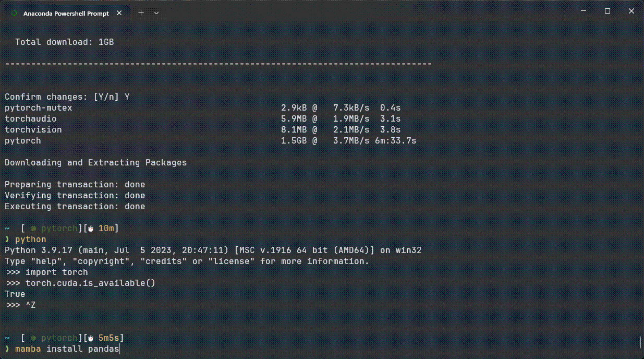Click the stopwatch icon beside 5m5s
Screen dimensions: 644x359
(90, 338)
